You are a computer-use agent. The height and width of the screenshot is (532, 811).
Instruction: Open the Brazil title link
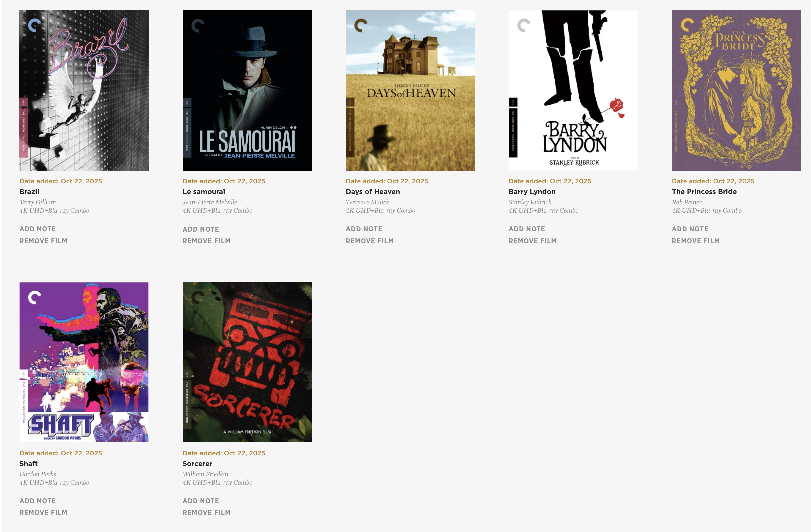click(x=29, y=192)
